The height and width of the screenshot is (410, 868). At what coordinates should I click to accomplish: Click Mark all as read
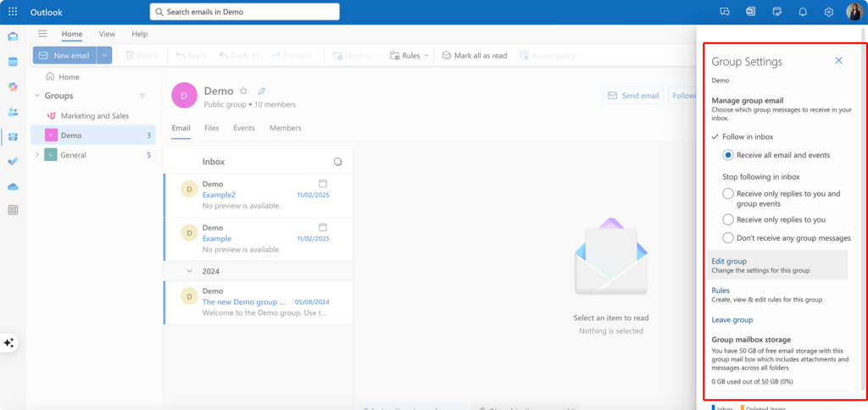click(x=475, y=55)
